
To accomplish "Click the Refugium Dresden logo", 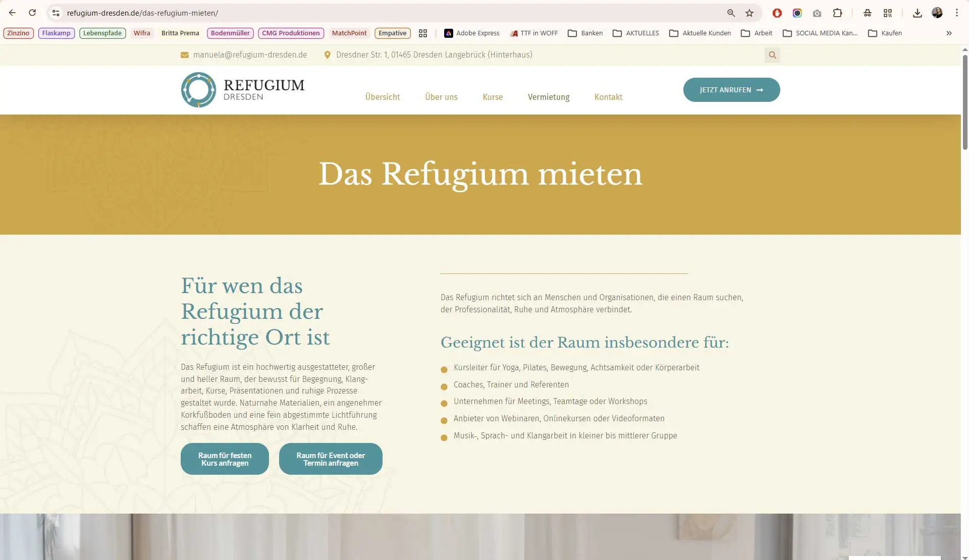I will [243, 90].
